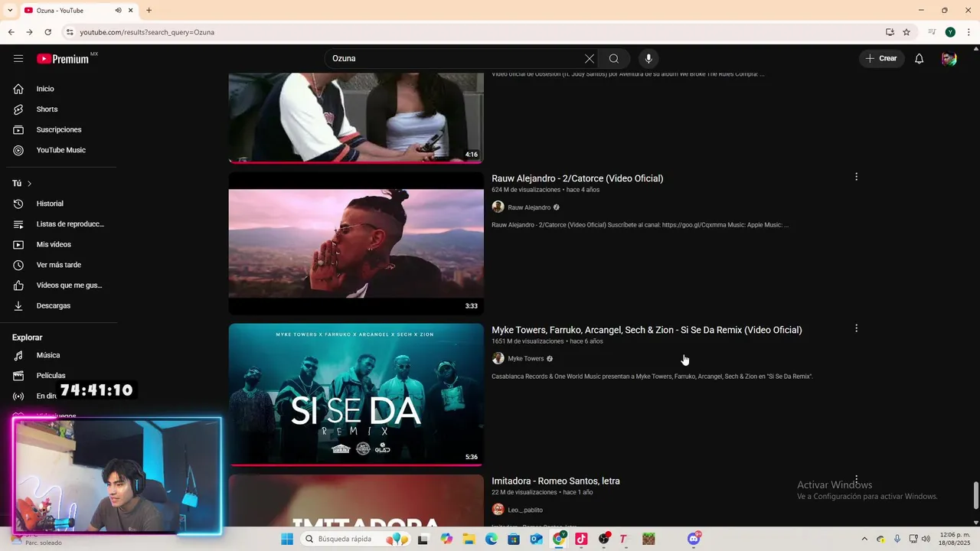Open Chrome three-dot menu
The image size is (980, 551).
tap(968, 32)
